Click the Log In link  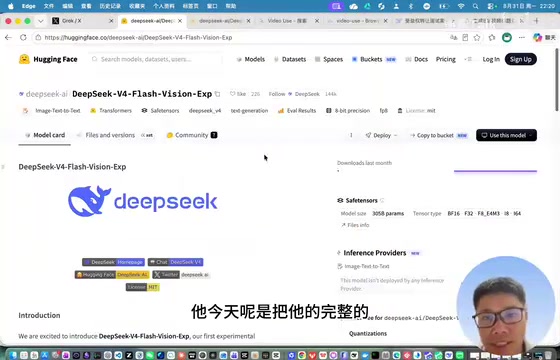(x=491, y=59)
